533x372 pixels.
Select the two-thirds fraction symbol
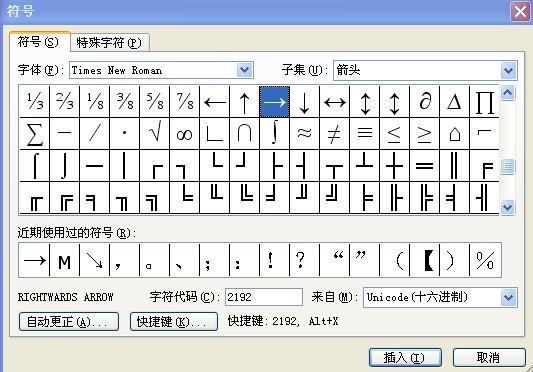coord(65,101)
